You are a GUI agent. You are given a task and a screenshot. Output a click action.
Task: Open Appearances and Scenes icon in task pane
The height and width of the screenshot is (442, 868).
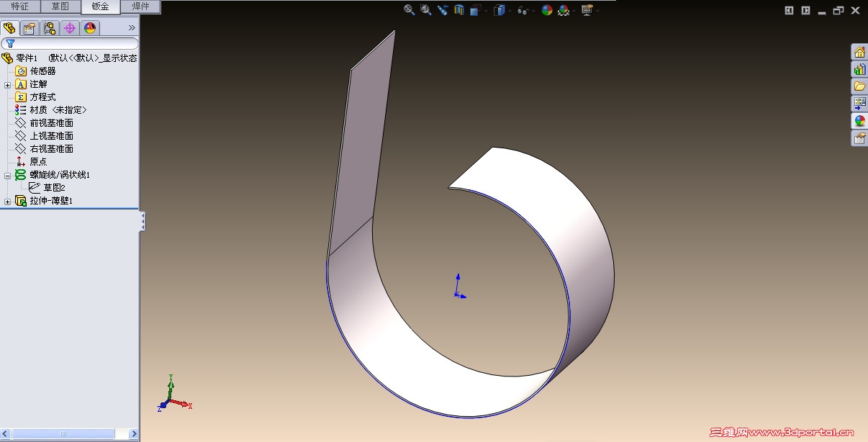click(859, 121)
